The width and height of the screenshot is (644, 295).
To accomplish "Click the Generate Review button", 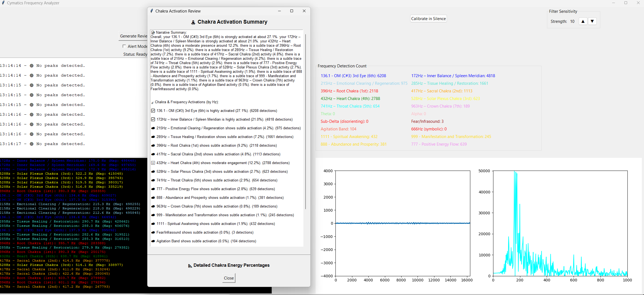I will tap(133, 36).
